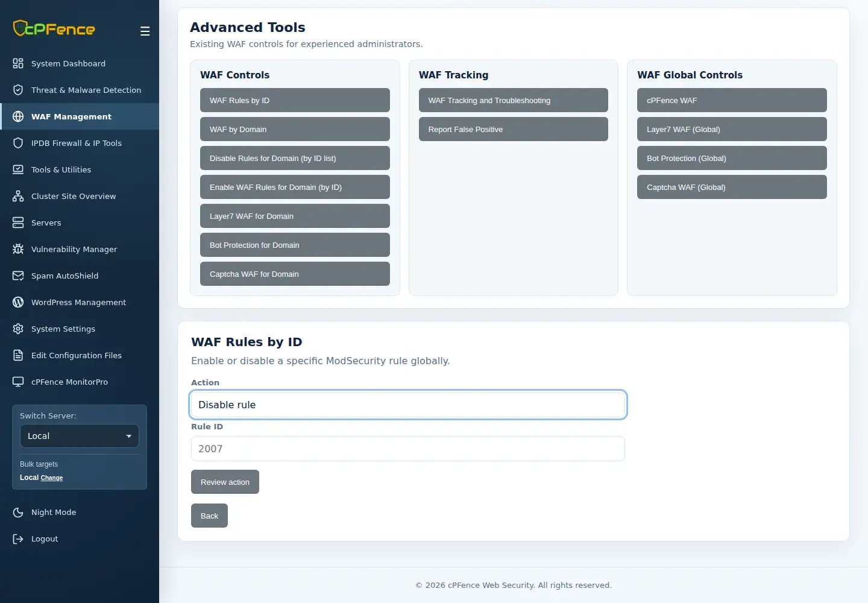Image resolution: width=868 pixels, height=603 pixels.
Task: Click the WAF Management globe icon
Action: [x=18, y=116]
